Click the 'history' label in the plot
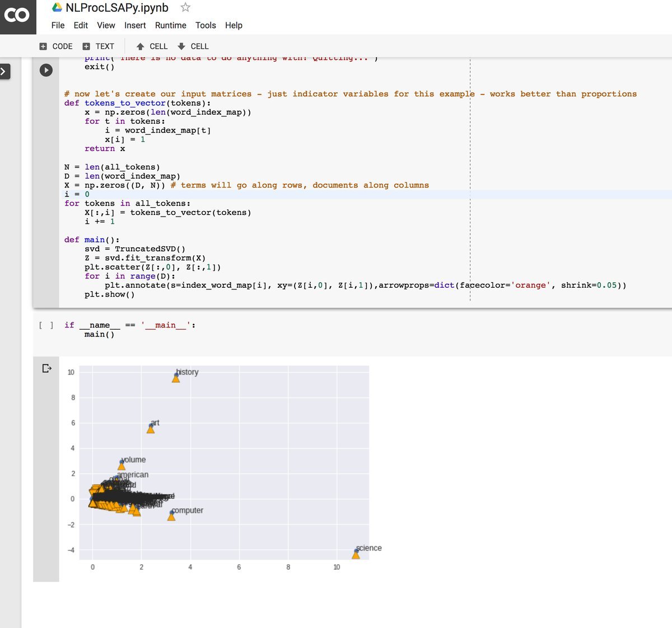The image size is (672, 628). [187, 372]
